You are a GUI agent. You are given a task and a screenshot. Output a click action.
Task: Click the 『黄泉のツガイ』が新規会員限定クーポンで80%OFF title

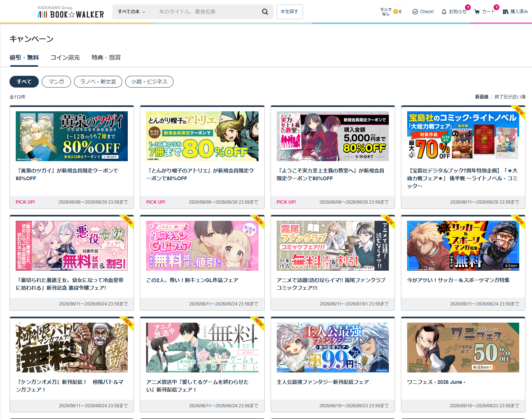coord(67,174)
